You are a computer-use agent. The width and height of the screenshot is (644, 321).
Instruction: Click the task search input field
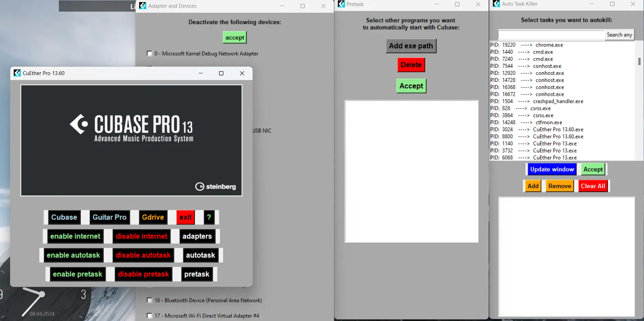coord(551,35)
